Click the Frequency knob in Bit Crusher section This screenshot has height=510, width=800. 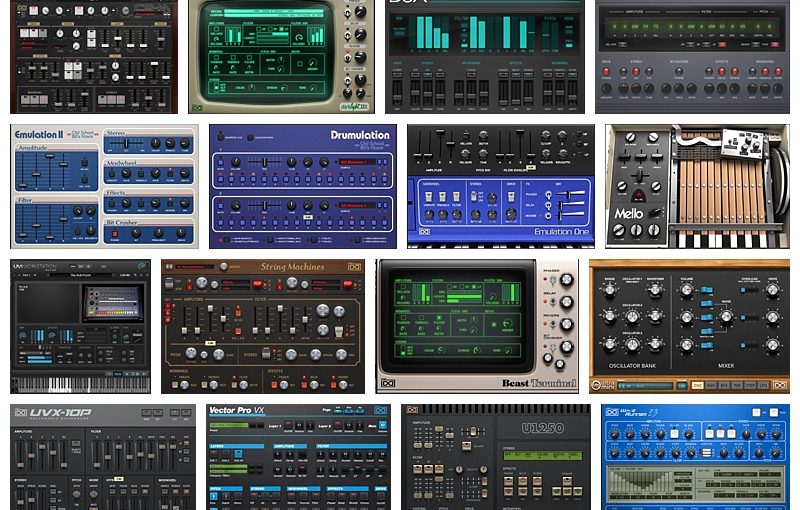(158, 233)
